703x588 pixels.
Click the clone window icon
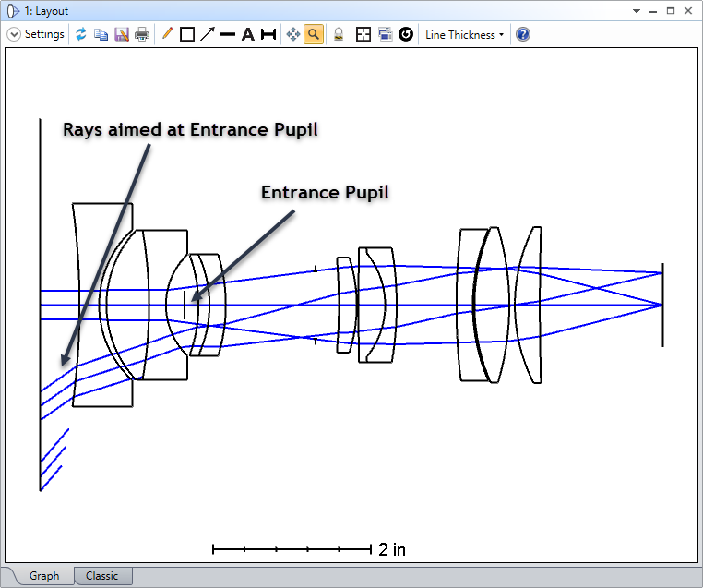(x=385, y=34)
